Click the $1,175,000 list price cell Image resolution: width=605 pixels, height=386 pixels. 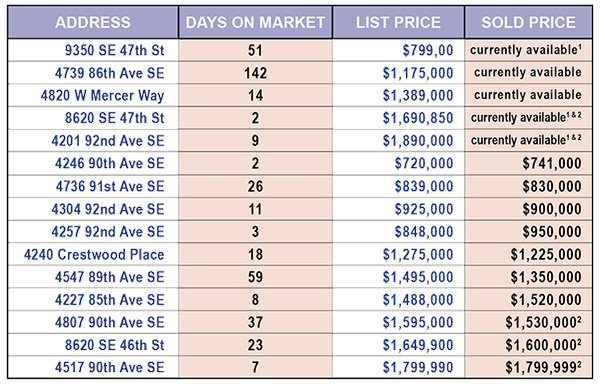pyautogui.click(x=398, y=73)
